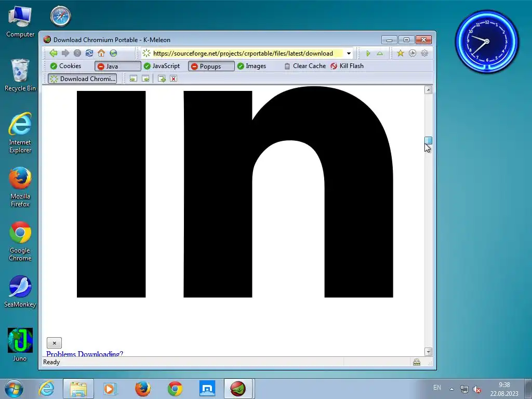The width and height of the screenshot is (532, 399).
Task: Stop page loading with the gray stop icon
Action: 77,54
